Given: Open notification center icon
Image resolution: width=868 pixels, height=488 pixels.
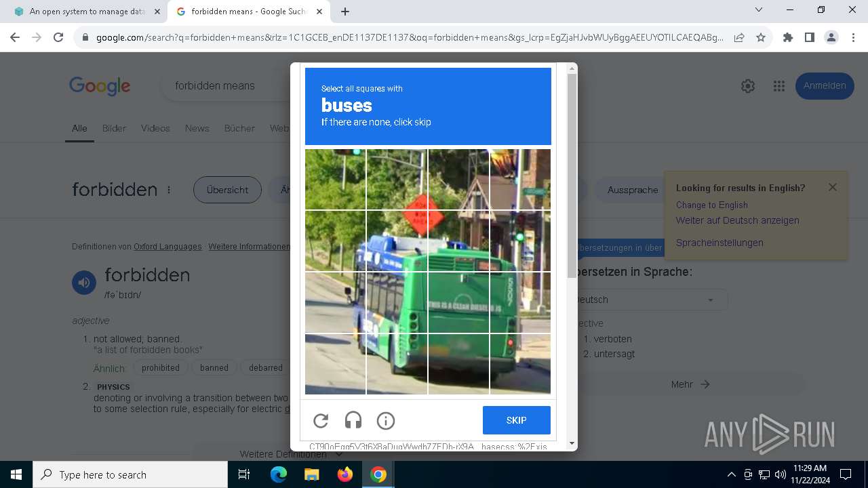Looking at the screenshot, I should [x=846, y=474].
